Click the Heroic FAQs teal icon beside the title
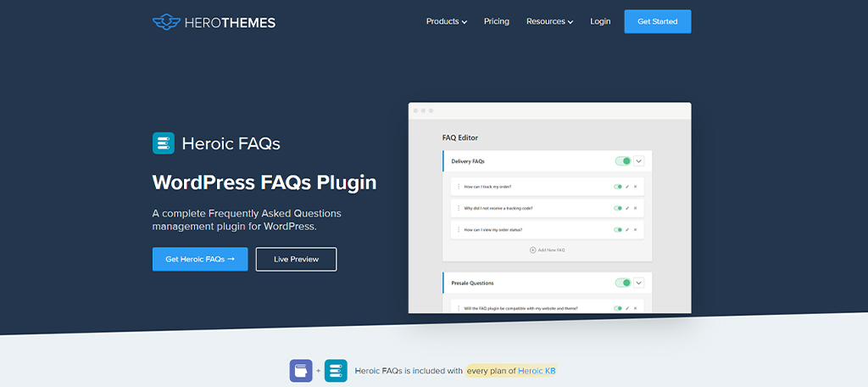This screenshot has height=387, width=868. (x=164, y=143)
